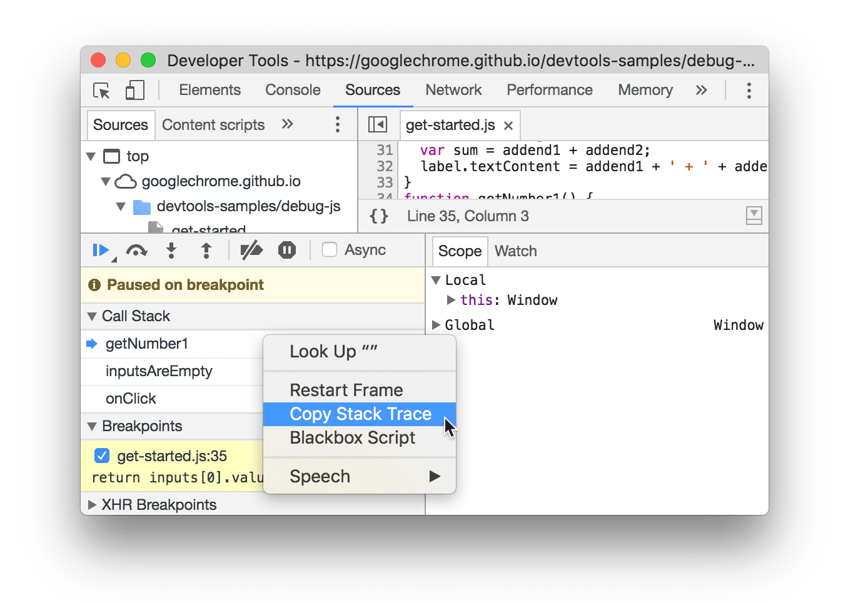Select Copy Stack Trace from the context menu
Viewport: 868px width, 603px height.
pos(360,414)
